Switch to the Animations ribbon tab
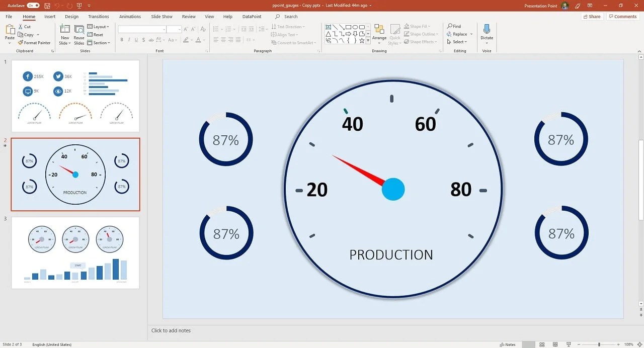Viewport: 644px width, 348px height. tap(130, 16)
